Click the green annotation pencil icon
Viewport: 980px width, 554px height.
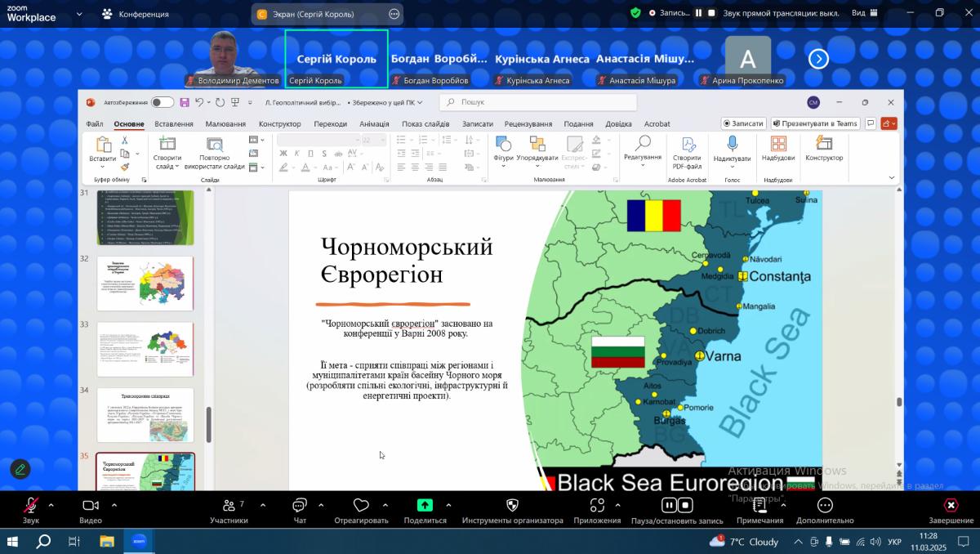[20, 469]
